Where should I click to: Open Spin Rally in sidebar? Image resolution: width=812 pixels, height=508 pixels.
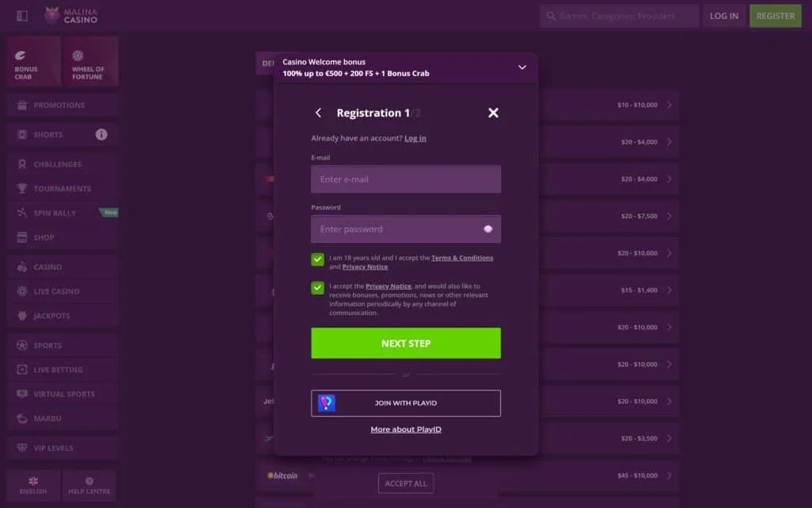pyautogui.click(x=63, y=213)
